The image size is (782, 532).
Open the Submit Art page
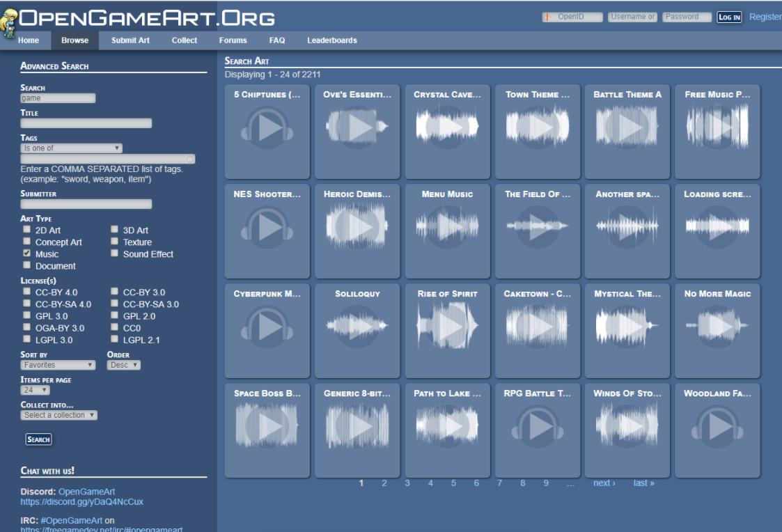(130, 40)
